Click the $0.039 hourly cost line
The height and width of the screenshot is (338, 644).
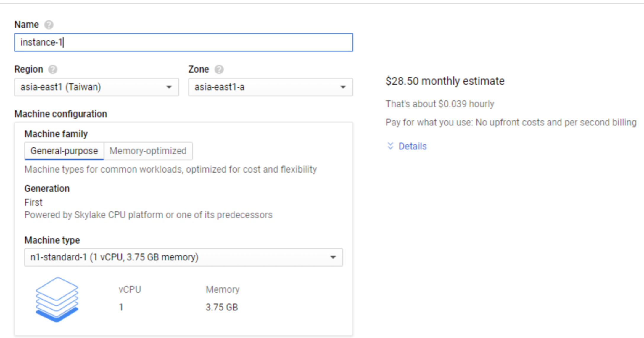point(439,104)
